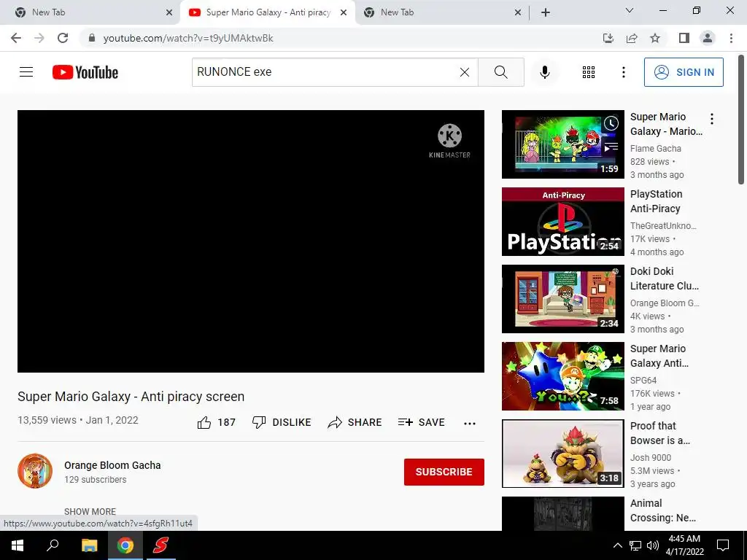This screenshot has height=560, width=747.
Task: Click the SIGN IN button
Action: click(x=684, y=72)
